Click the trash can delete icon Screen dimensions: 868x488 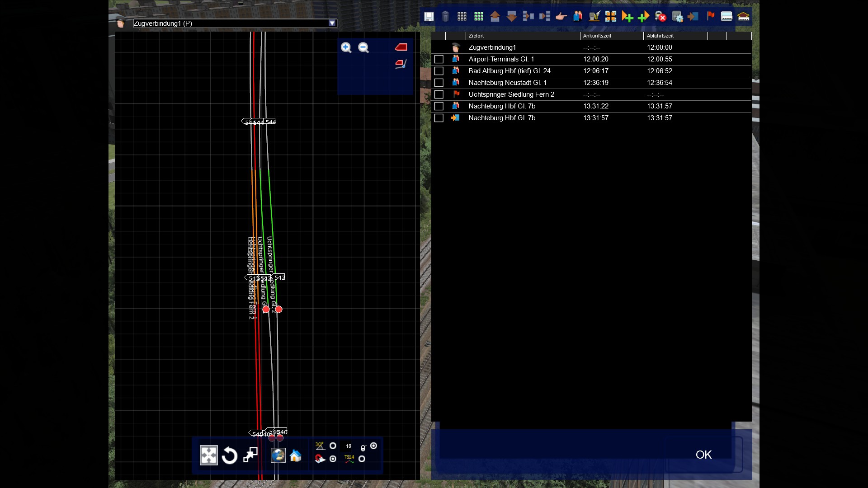[x=445, y=17]
